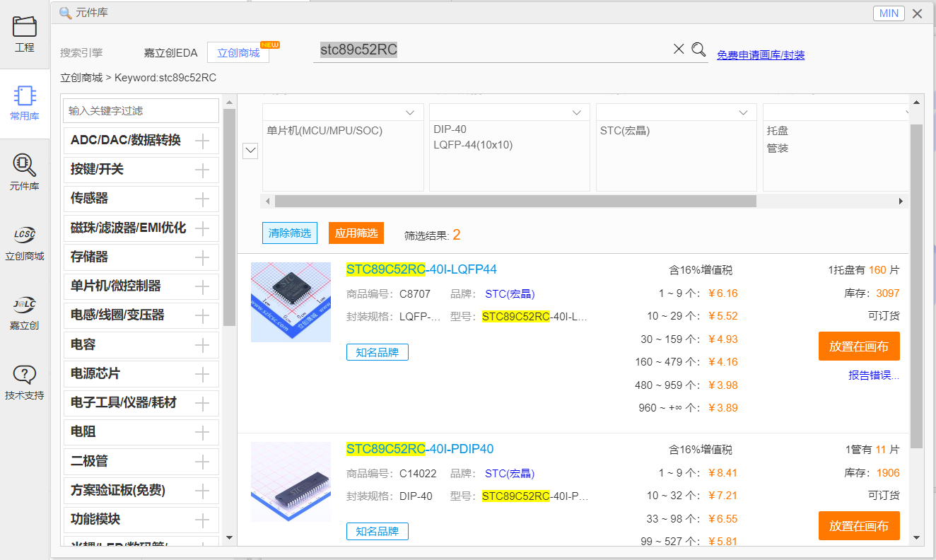
Task: Open the category filter dropdown above 单片机
Action: click(x=343, y=112)
